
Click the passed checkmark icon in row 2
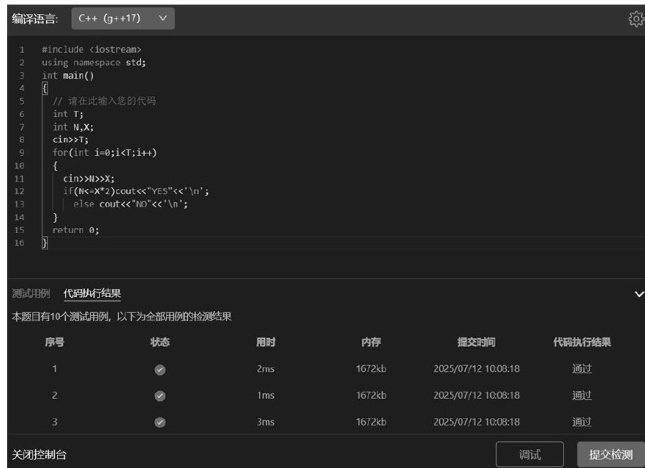[160, 396]
